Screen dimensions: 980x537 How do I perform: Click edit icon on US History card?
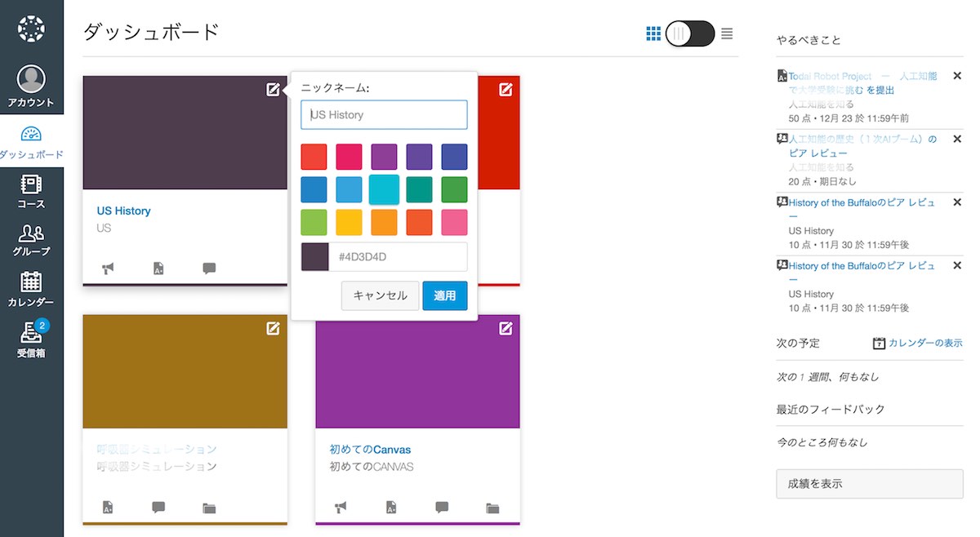coord(273,90)
